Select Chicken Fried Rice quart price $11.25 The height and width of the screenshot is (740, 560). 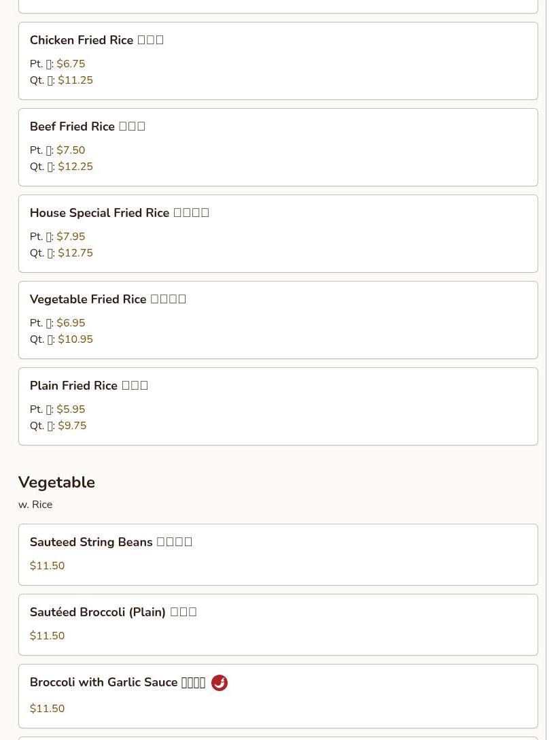(75, 80)
